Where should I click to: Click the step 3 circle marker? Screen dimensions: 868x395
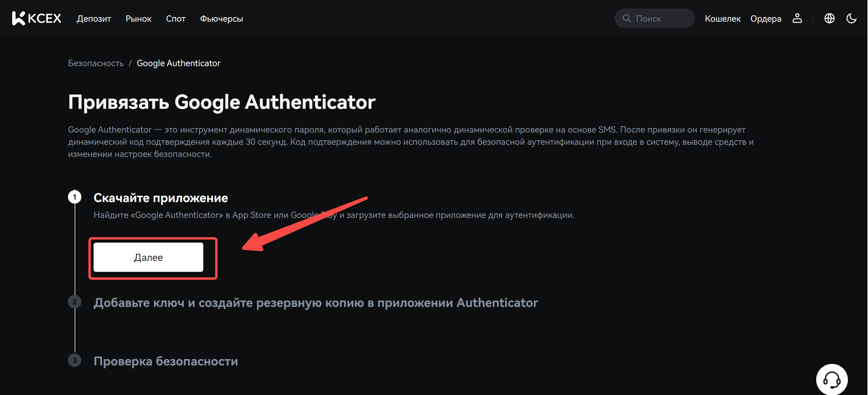click(x=74, y=360)
